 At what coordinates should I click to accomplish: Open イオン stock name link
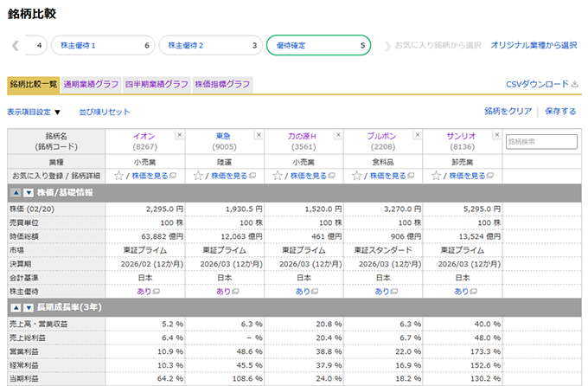[x=144, y=136]
